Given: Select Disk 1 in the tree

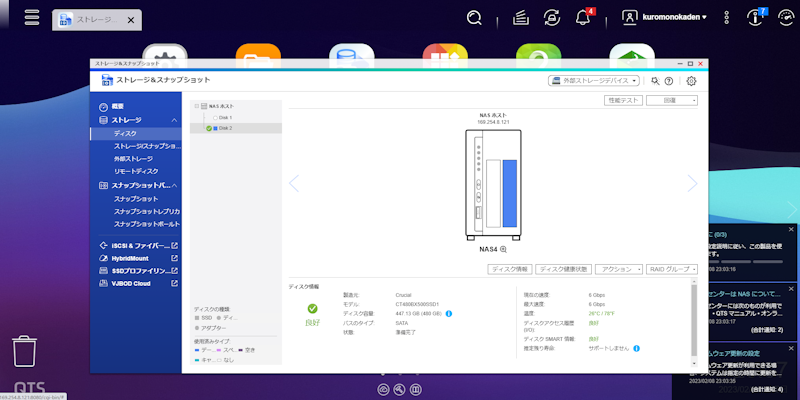Looking at the screenshot, I should click(223, 117).
